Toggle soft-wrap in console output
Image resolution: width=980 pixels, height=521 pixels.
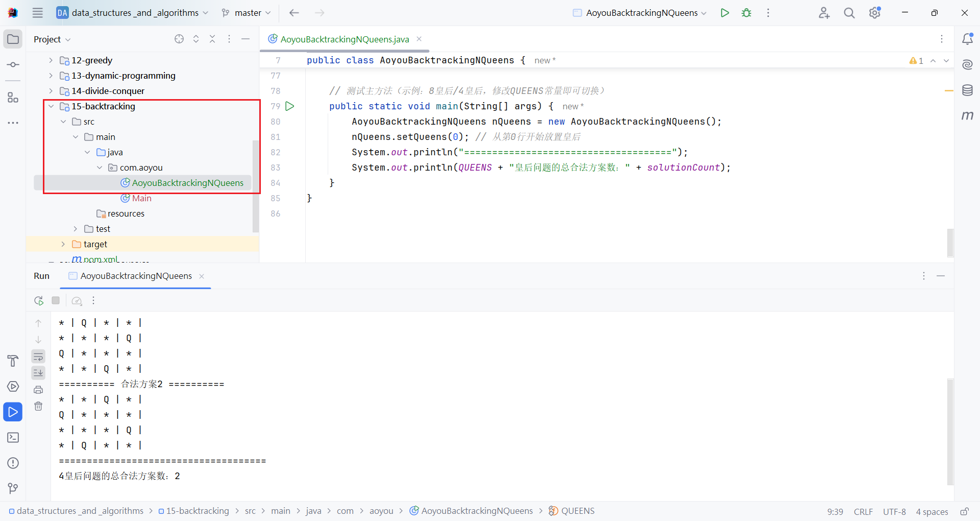point(38,357)
